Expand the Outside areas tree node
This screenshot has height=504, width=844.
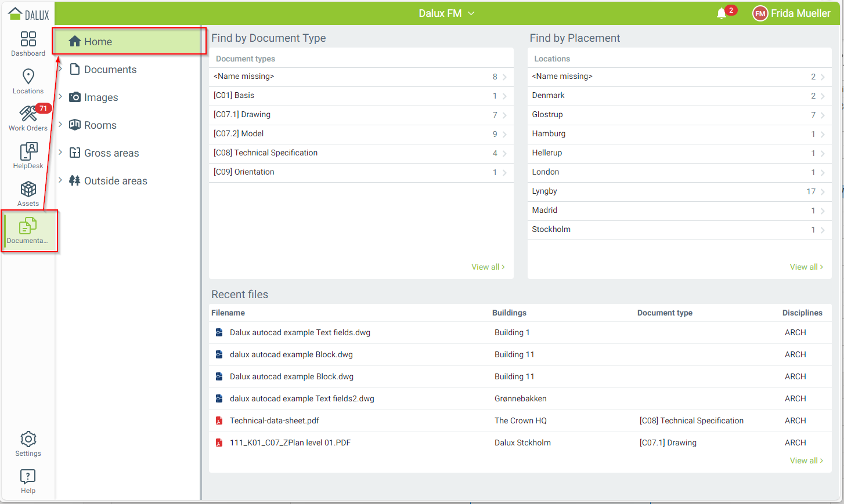[x=60, y=180]
